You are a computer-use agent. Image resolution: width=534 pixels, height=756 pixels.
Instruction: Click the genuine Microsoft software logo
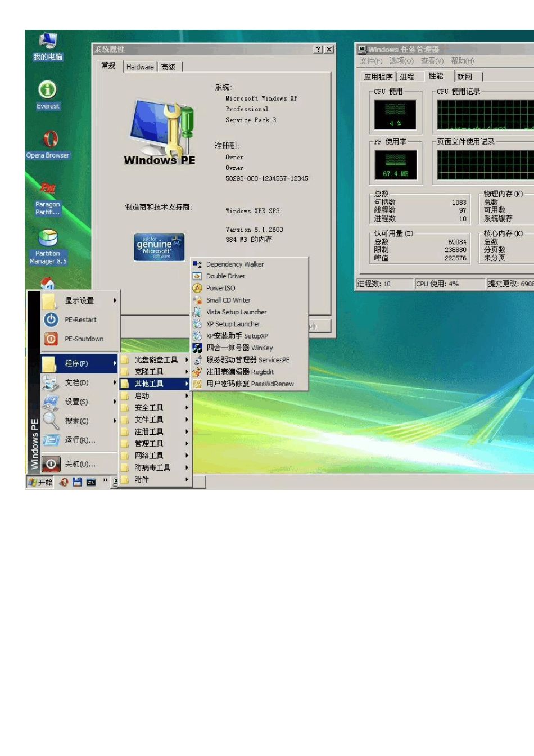(x=159, y=247)
